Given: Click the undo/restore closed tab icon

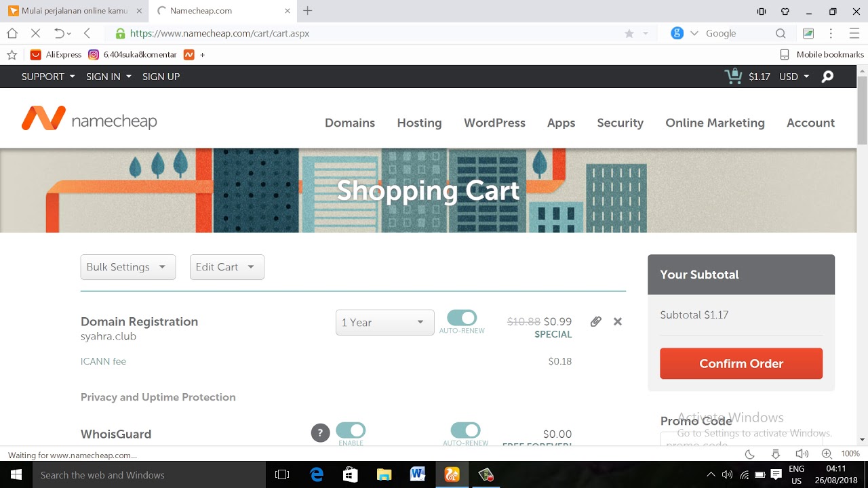Looking at the screenshot, I should (59, 33).
